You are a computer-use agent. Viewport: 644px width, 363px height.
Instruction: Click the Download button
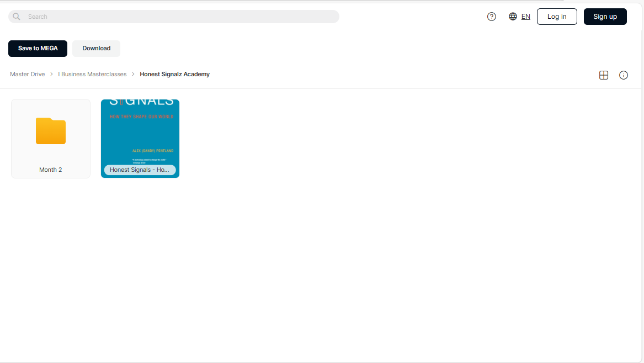pyautogui.click(x=96, y=48)
